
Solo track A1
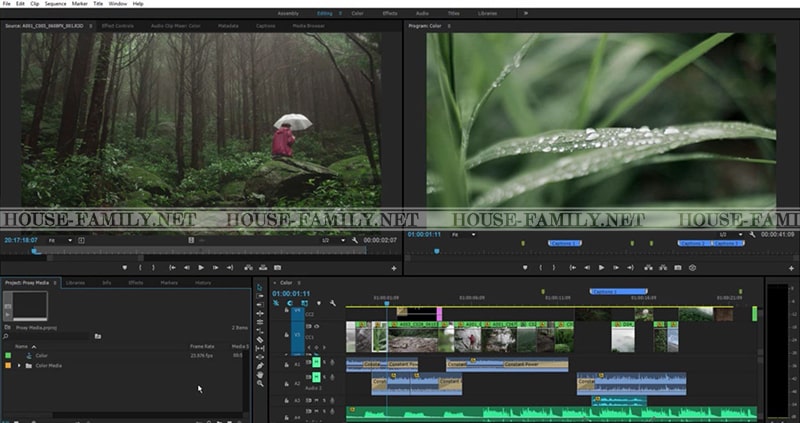coord(324,362)
